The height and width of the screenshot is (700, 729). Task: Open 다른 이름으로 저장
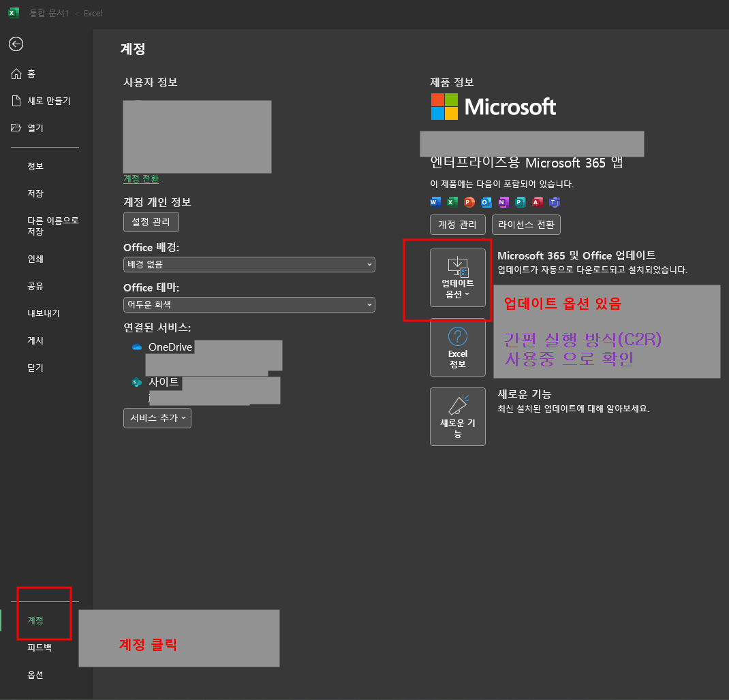point(53,226)
